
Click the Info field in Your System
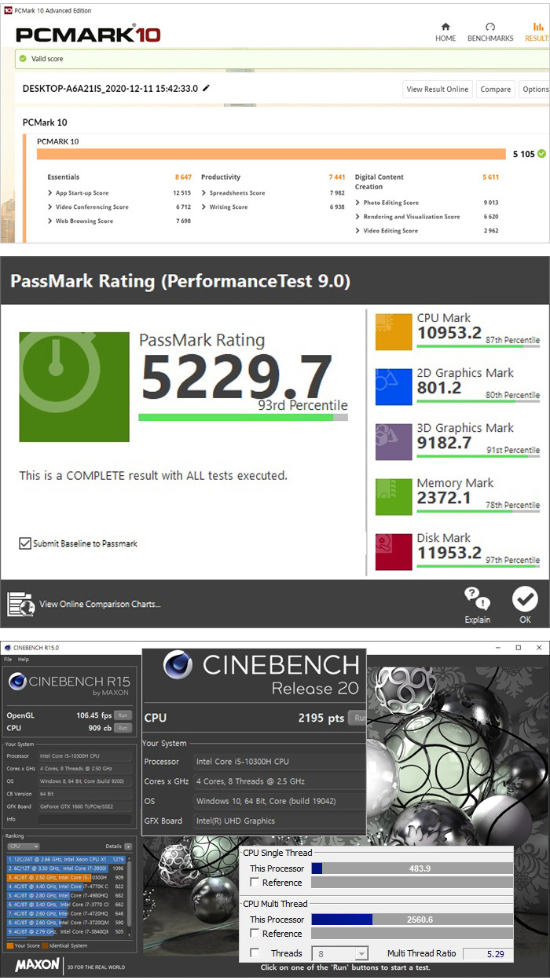[84, 818]
